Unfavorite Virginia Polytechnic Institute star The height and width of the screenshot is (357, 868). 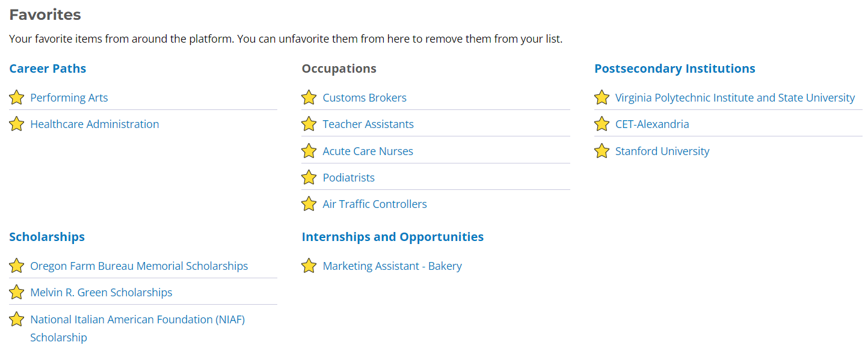[x=602, y=97]
